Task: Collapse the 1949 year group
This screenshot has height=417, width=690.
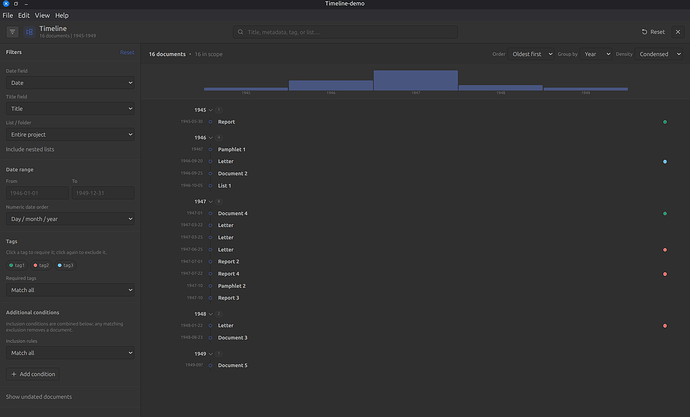Action: point(210,354)
